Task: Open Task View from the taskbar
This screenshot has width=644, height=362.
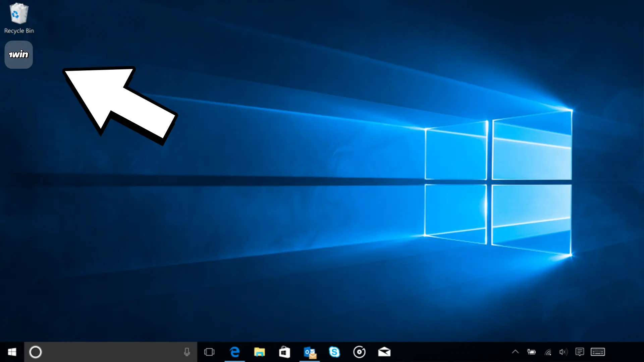Action: coord(209,352)
